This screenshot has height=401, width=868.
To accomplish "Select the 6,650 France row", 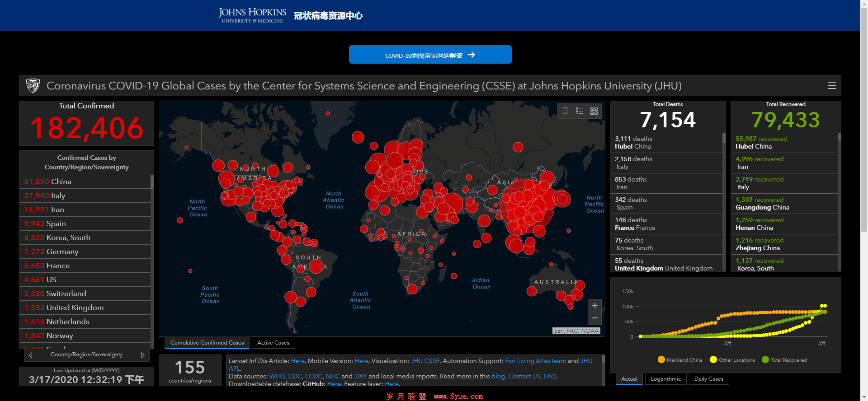I will [85, 266].
